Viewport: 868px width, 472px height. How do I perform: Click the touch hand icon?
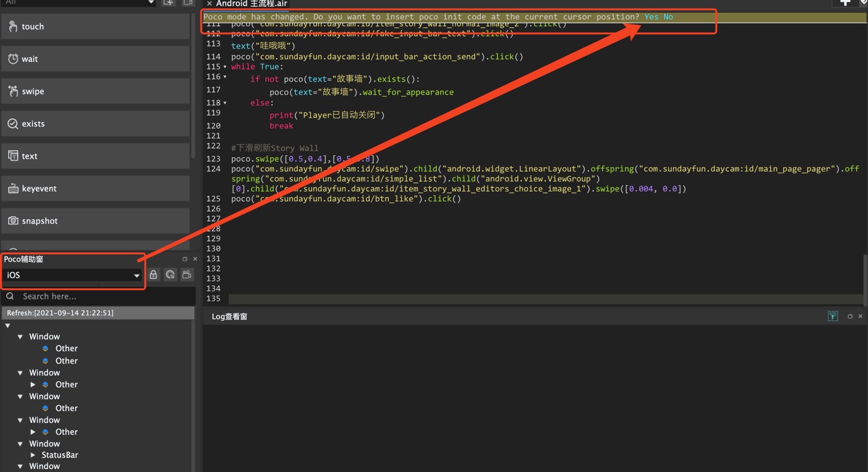tap(12, 26)
